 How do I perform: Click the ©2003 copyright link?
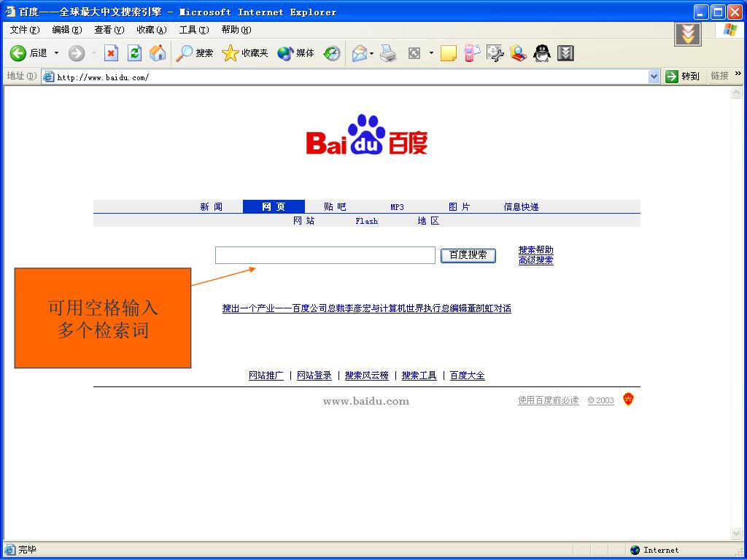601,400
